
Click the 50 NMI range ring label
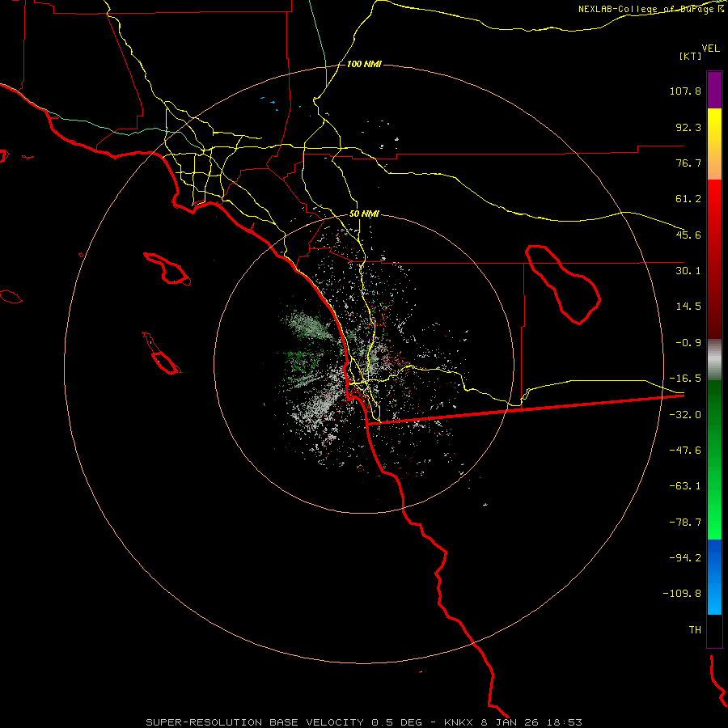364,214
